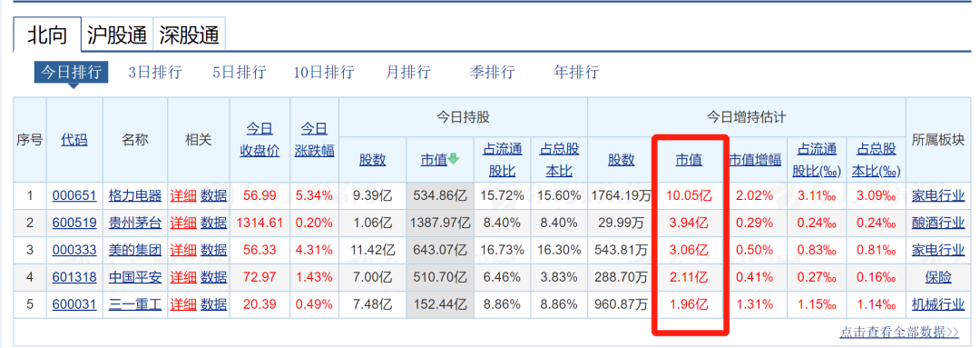
Task: Open 数据 link for 格力电器
Action: pyautogui.click(x=214, y=196)
